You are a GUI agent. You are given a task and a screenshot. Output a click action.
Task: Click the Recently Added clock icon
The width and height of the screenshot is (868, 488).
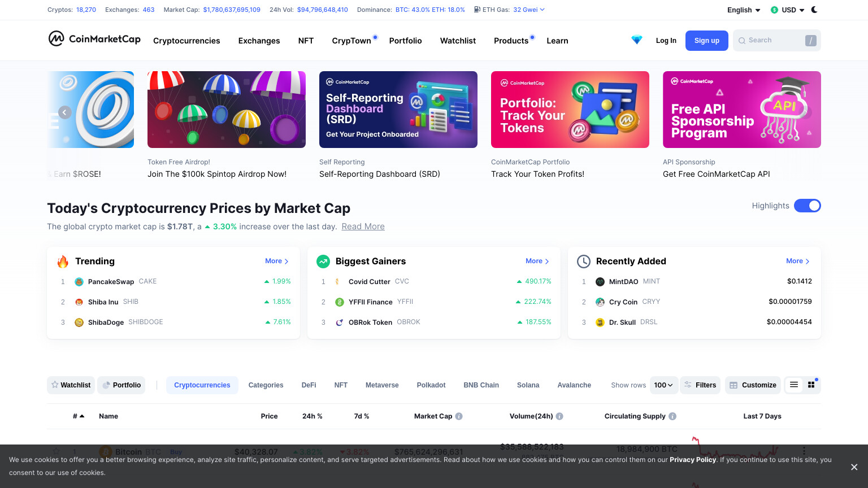(x=584, y=262)
